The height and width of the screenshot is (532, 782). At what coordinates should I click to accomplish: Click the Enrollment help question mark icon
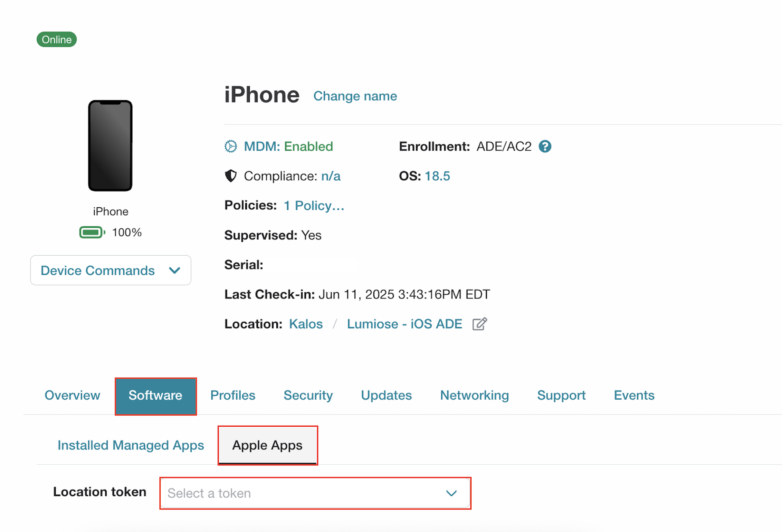pyautogui.click(x=545, y=146)
